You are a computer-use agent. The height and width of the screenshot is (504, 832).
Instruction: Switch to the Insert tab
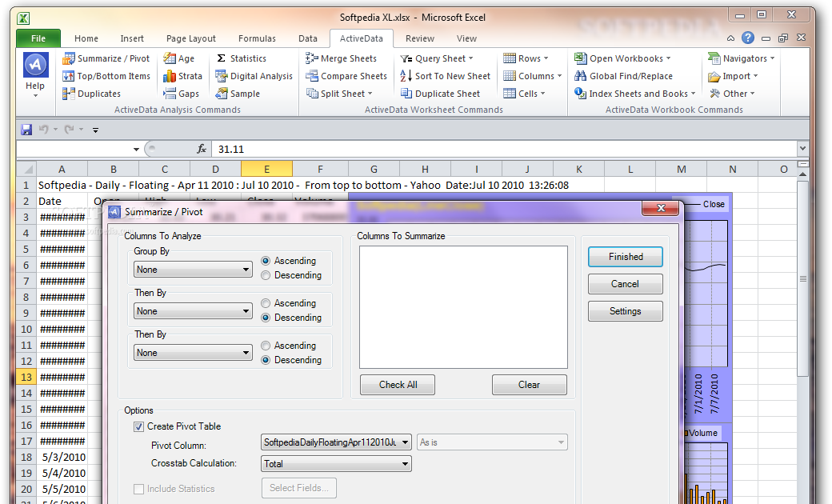pos(132,38)
